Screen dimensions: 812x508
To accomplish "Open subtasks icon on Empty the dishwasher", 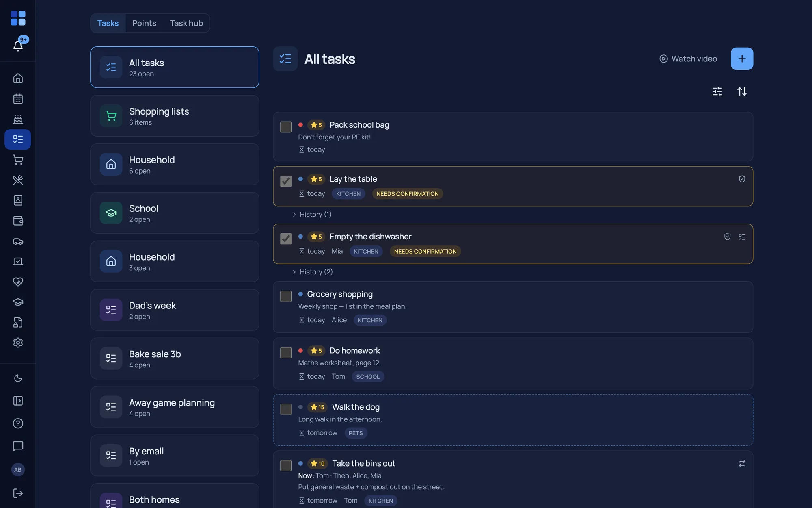I will coord(742,237).
